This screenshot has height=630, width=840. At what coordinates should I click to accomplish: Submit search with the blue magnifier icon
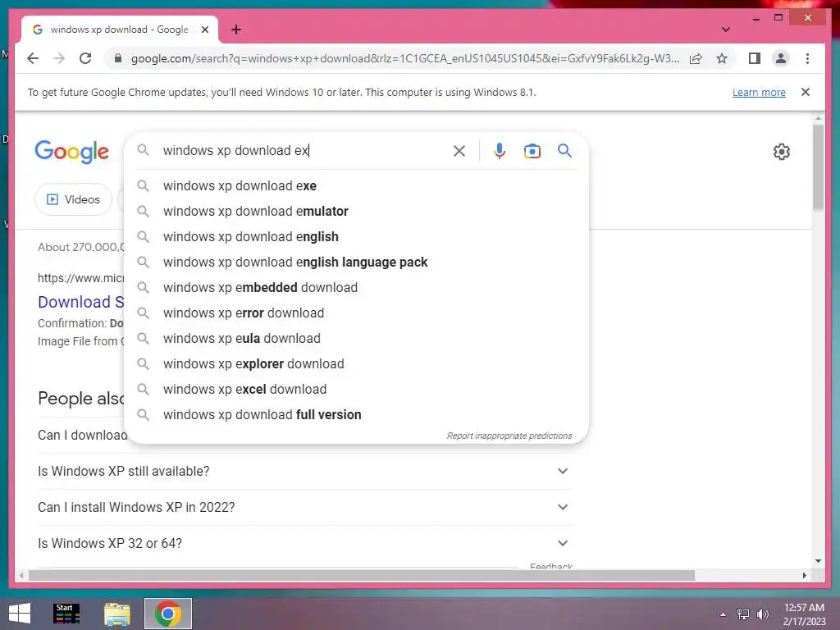pos(564,151)
